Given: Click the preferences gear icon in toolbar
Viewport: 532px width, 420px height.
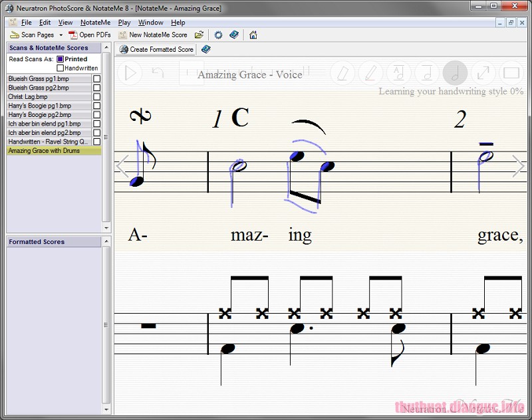Looking at the screenshot, I should coord(218,35).
